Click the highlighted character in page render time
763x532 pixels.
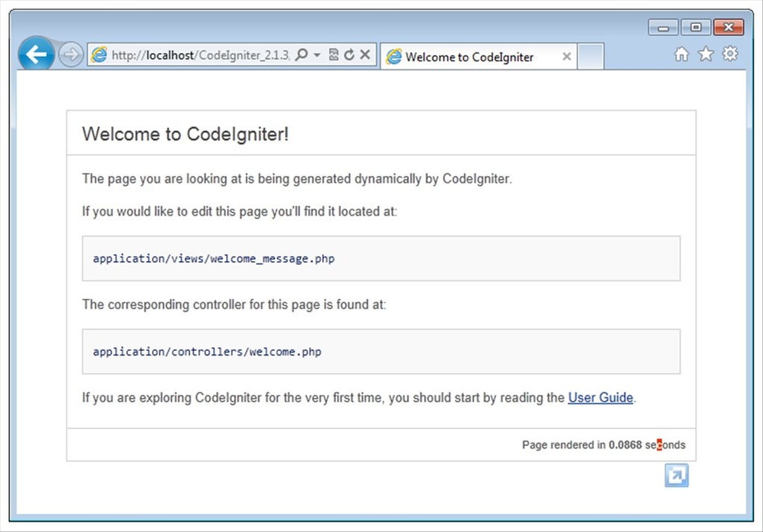pyautogui.click(x=659, y=444)
